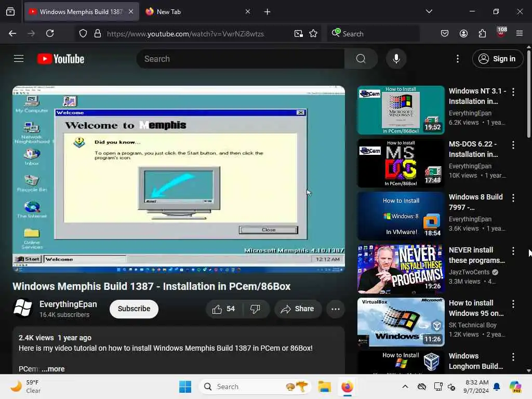Like the video with thumbs up
Viewport: 532px width, 399px height.
coord(223,309)
